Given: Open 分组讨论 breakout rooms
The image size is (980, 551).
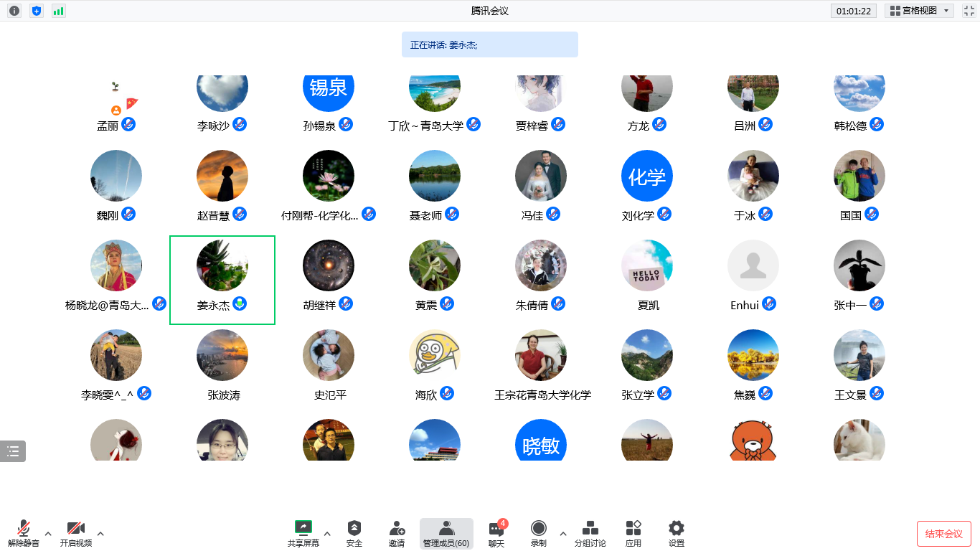Looking at the screenshot, I should 590,534.
